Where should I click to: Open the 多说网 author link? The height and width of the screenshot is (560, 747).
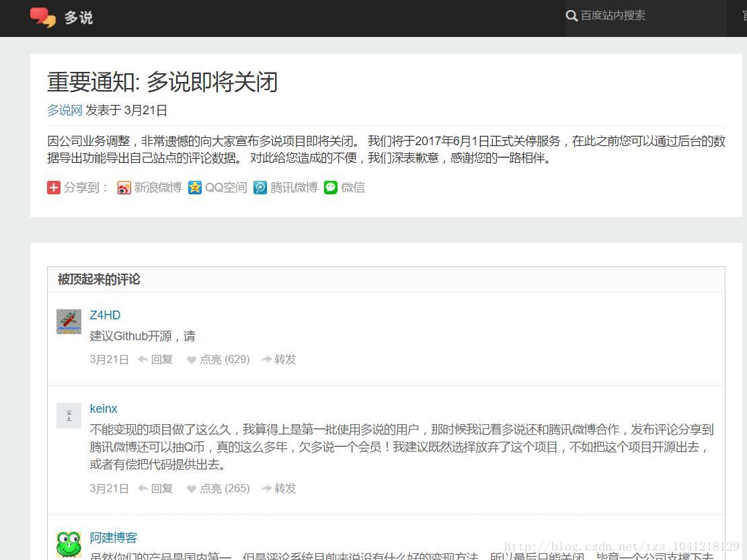tap(65, 110)
